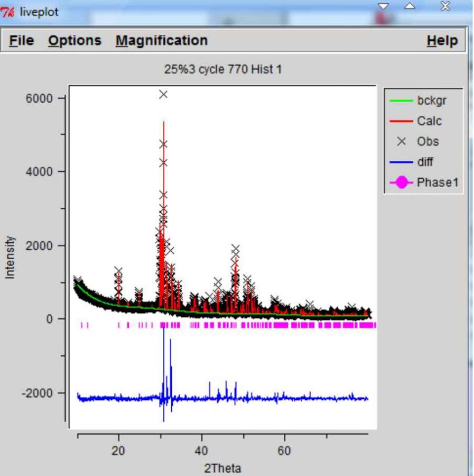Select the red Calc line in legend
Image resolution: width=474 pixels, height=476 pixels.
pos(402,121)
